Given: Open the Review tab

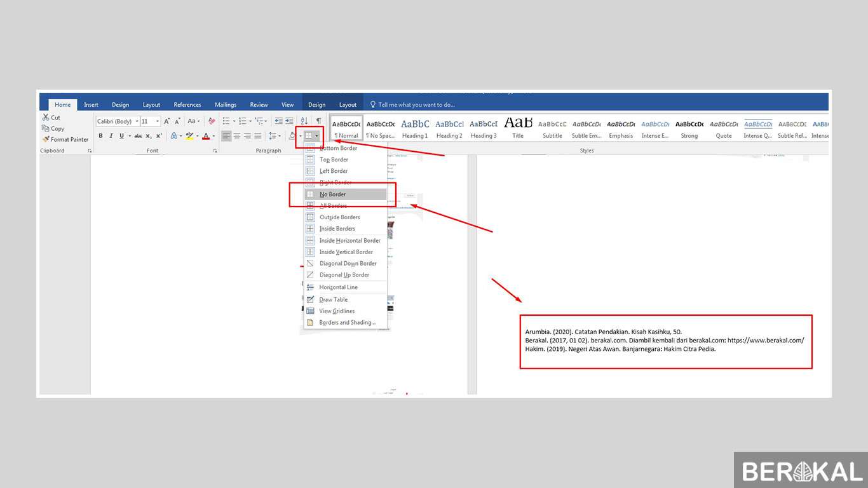Looking at the screenshot, I should [259, 105].
